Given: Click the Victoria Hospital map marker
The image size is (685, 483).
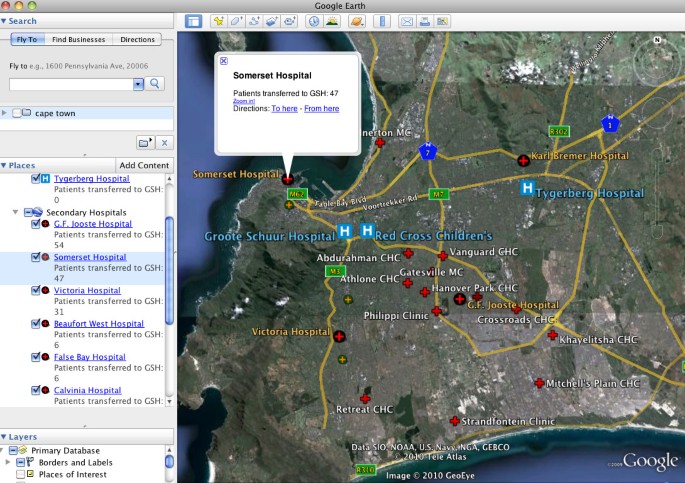Looking at the screenshot, I should coord(339,336).
